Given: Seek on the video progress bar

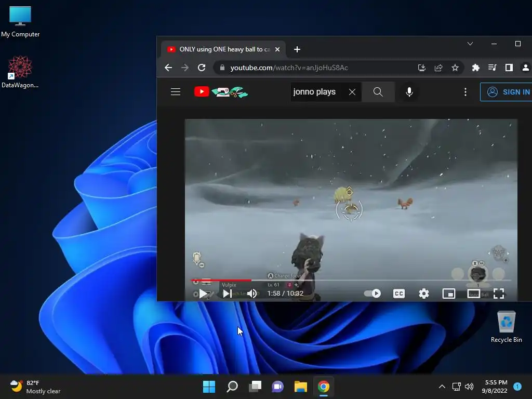Looking at the screenshot, I should (x=351, y=280).
